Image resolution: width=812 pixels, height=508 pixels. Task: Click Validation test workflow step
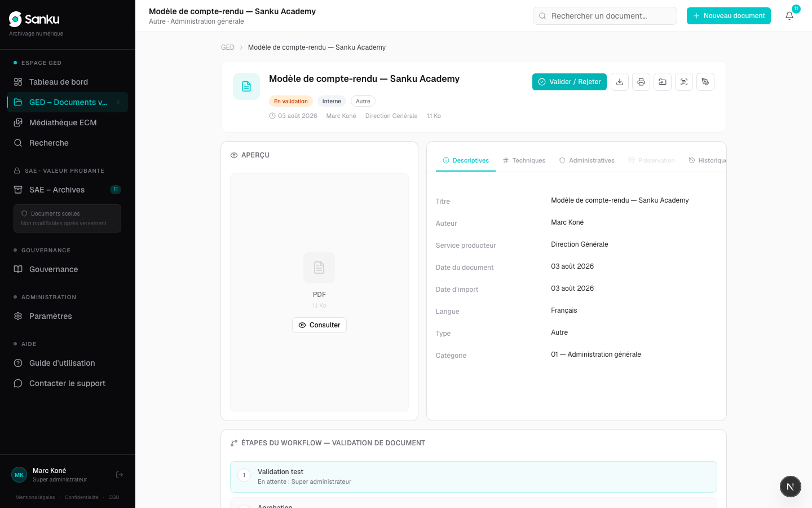(474, 477)
